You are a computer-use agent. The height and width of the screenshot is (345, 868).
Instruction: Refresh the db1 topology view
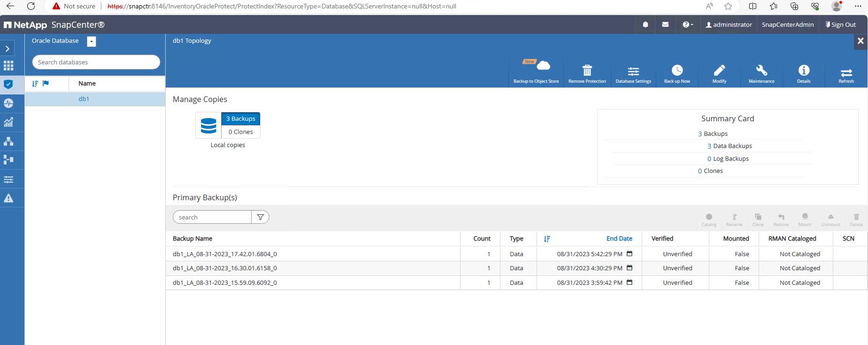coord(846,73)
